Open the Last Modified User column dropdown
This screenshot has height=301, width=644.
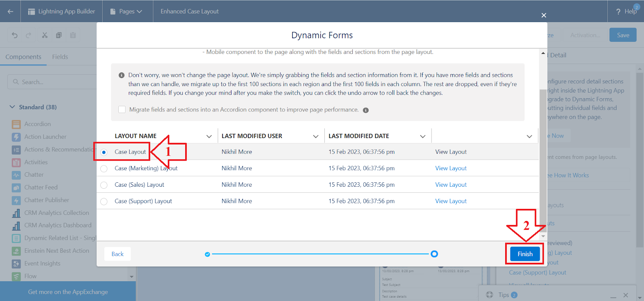[316, 136]
